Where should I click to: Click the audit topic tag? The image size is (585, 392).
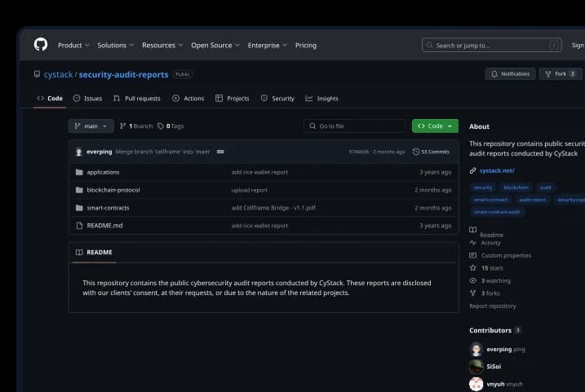(x=546, y=187)
